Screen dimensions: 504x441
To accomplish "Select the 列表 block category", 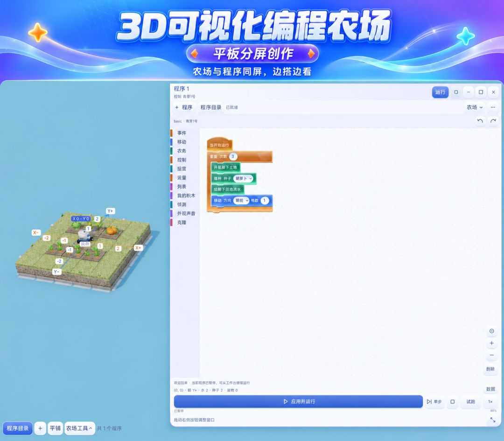I will 182,187.
